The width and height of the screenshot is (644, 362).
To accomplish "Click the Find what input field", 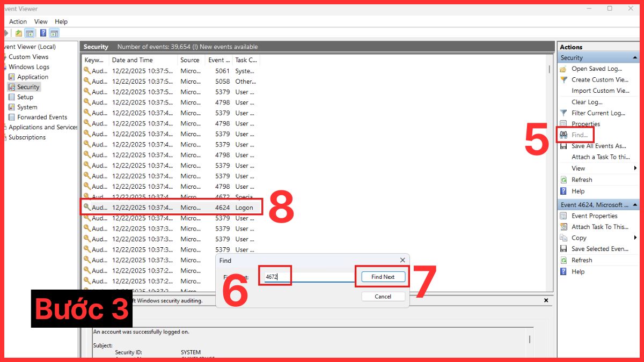I will [x=309, y=277].
